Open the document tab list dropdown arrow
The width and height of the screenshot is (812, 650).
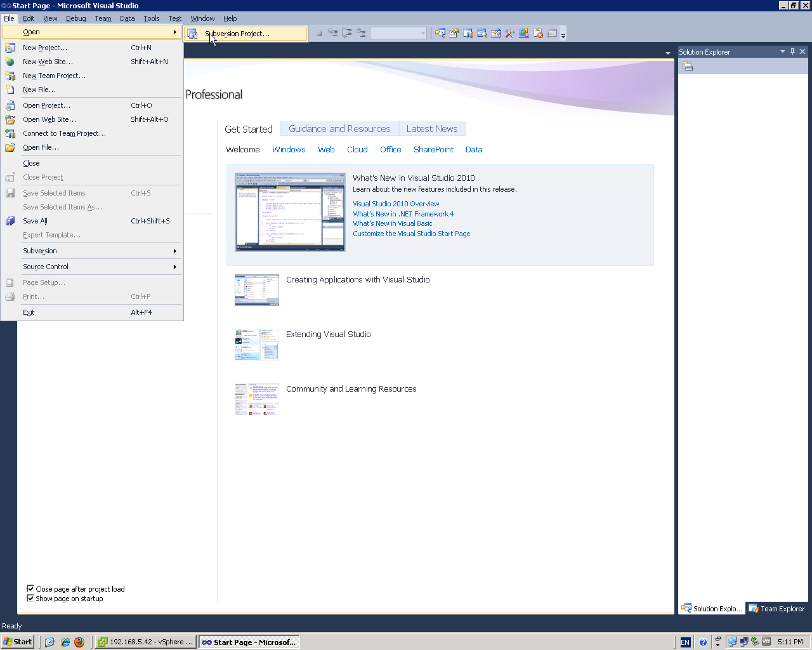pyautogui.click(x=667, y=53)
